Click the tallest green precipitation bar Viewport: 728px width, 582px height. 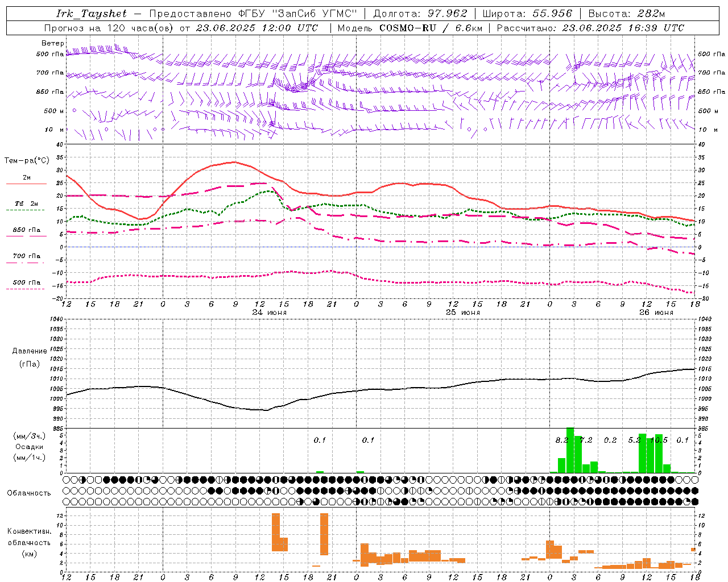570,450
